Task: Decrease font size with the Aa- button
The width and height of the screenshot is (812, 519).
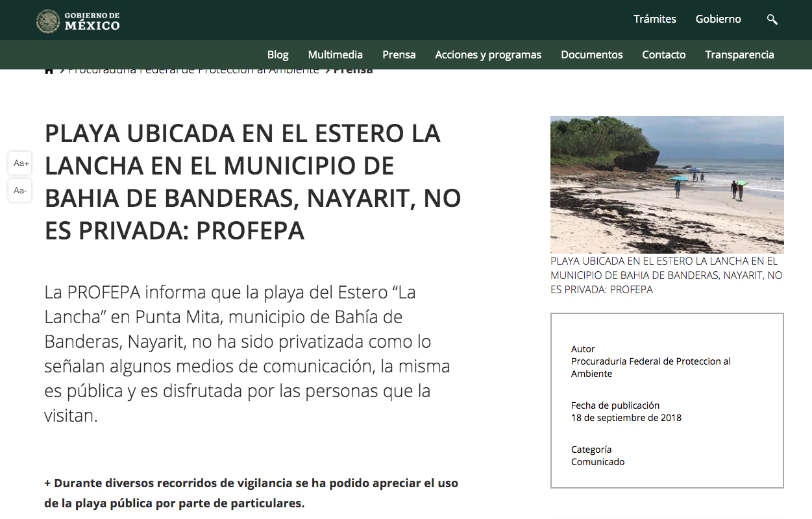Action: pyautogui.click(x=21, y=190)
